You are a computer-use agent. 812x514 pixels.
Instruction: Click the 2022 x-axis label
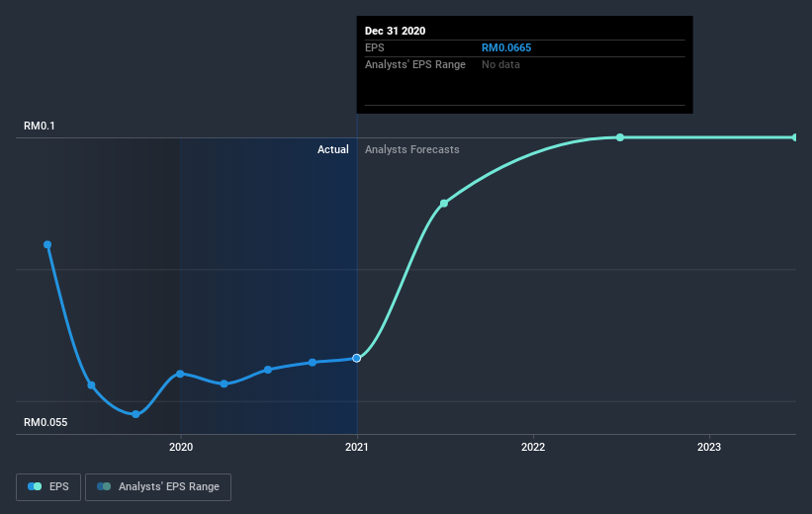tap(533, 448)
